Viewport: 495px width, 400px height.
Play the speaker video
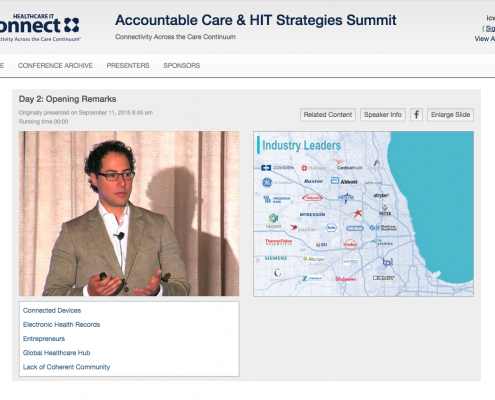click(x=129, y=213)
